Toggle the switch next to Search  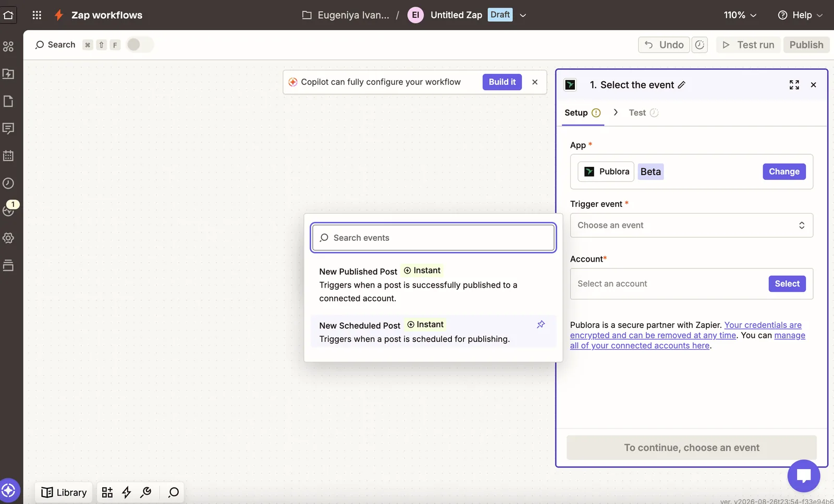click(x=140, y=45)
